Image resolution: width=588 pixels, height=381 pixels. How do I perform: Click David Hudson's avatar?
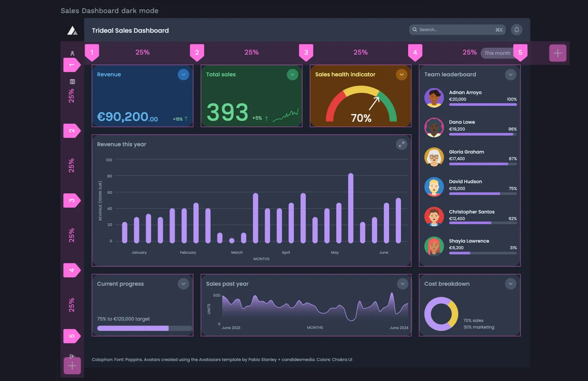point(434,187)
